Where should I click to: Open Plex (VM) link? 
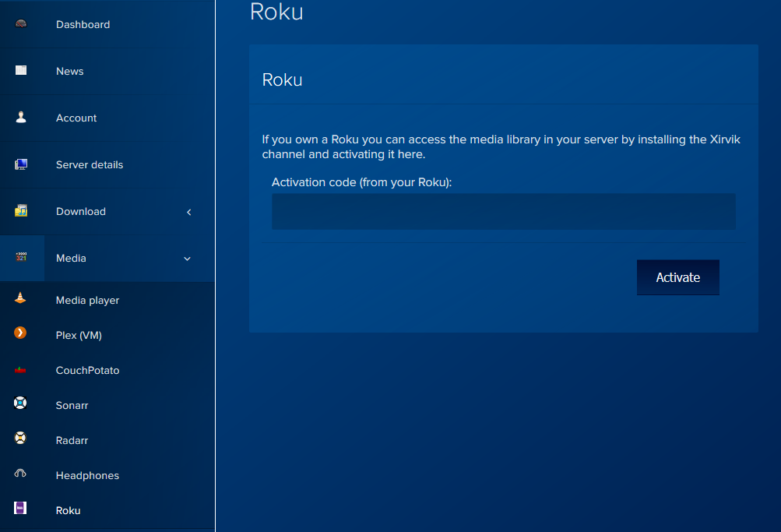(79, 335)
